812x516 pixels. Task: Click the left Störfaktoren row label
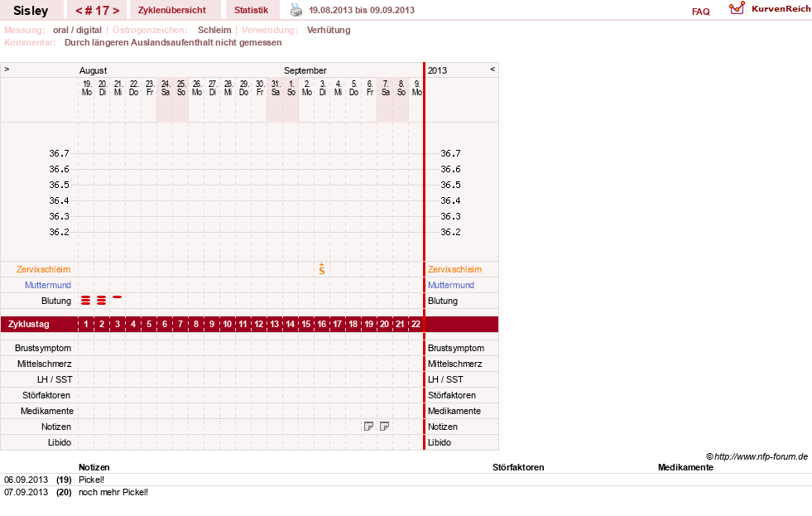(46, 395)
